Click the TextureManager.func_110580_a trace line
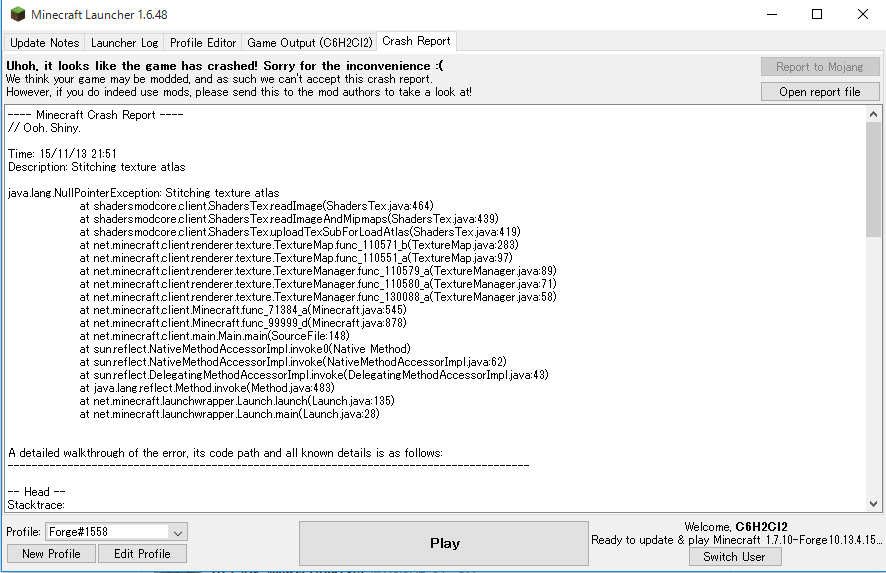The width and height of the screenshot is (886, 573). tap(318, 284)
